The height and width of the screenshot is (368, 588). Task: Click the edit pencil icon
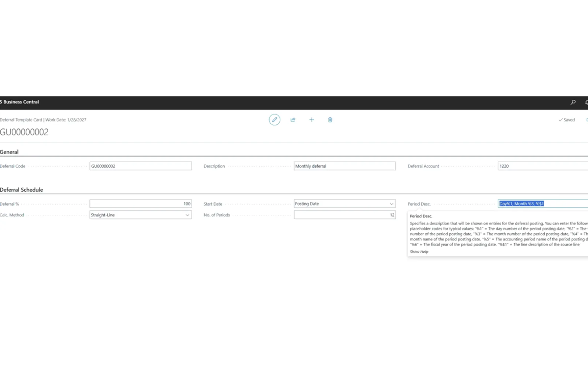point(275,120)
